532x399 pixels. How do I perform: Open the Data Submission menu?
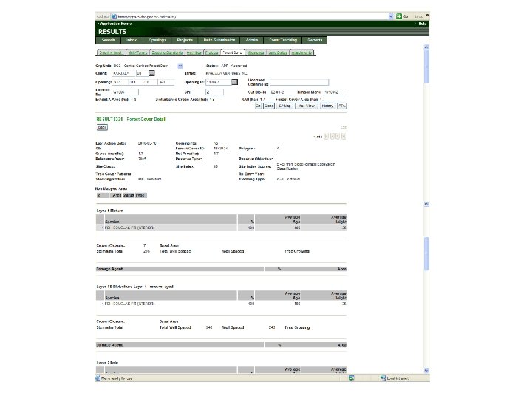(x=219, y=40)
